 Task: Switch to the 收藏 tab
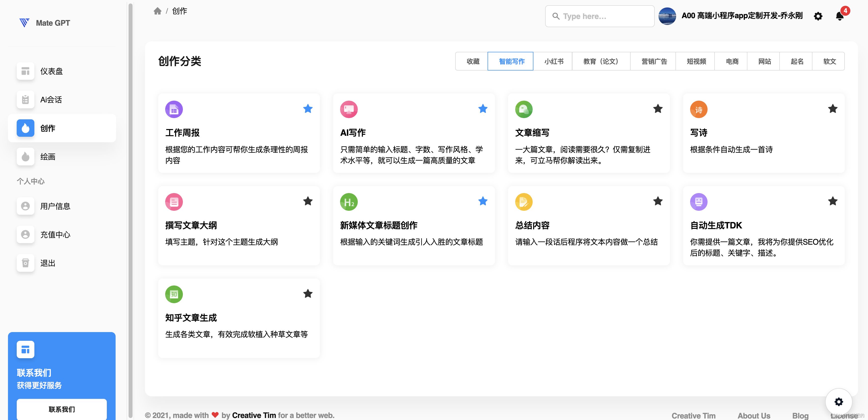(x=472, y=61)
